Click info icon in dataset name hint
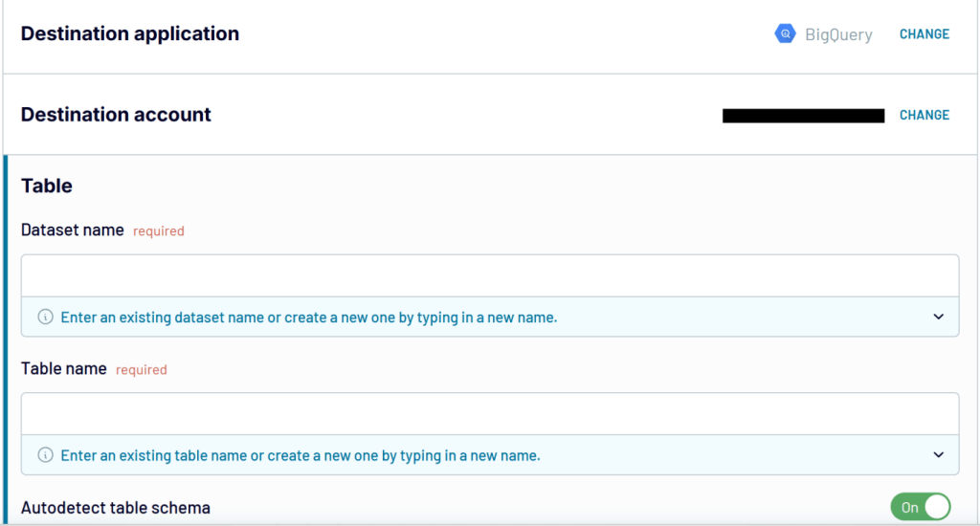This screenshot has width=980, height=526. [45, 317]
